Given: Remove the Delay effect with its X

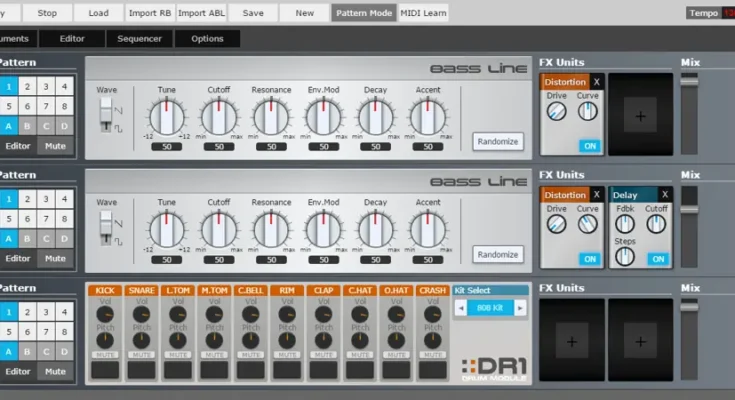Looking at the screenshot, I should [664, 194].
